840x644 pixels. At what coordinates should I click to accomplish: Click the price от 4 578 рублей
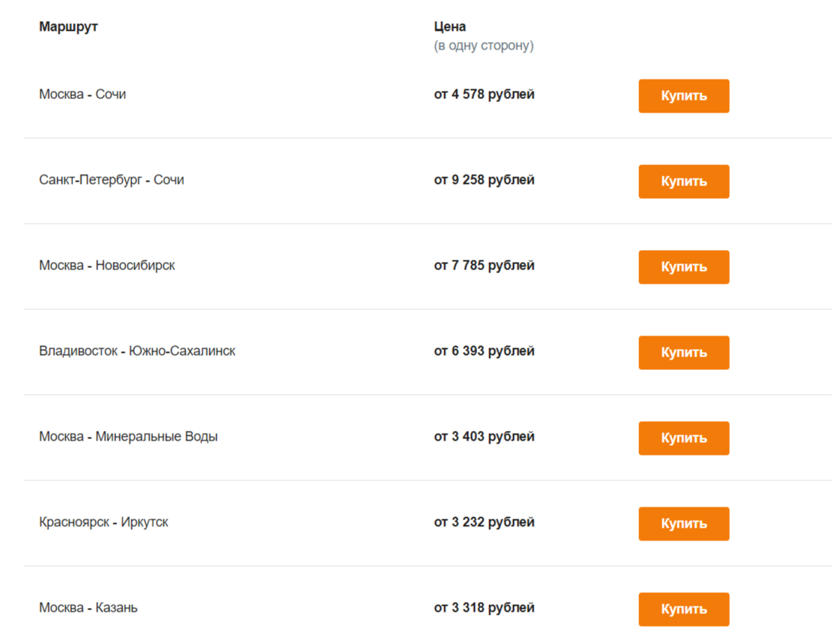pyautogui.click(x=484, y=95)
